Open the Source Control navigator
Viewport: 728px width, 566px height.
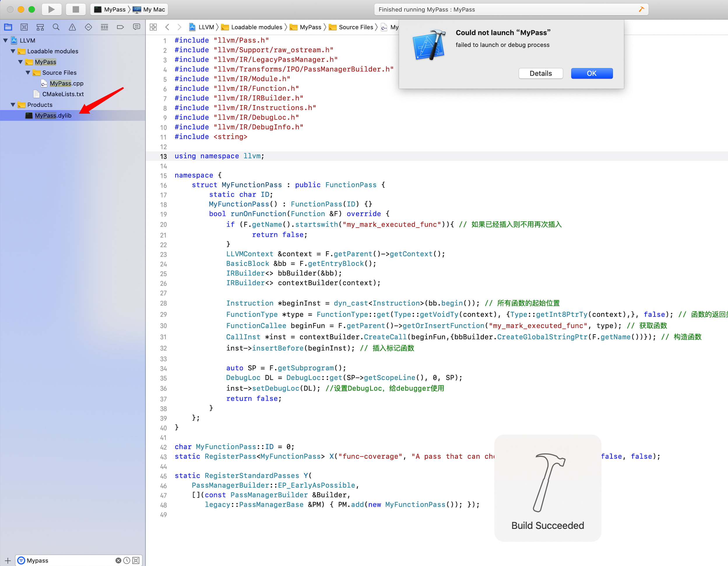point(24,27)
